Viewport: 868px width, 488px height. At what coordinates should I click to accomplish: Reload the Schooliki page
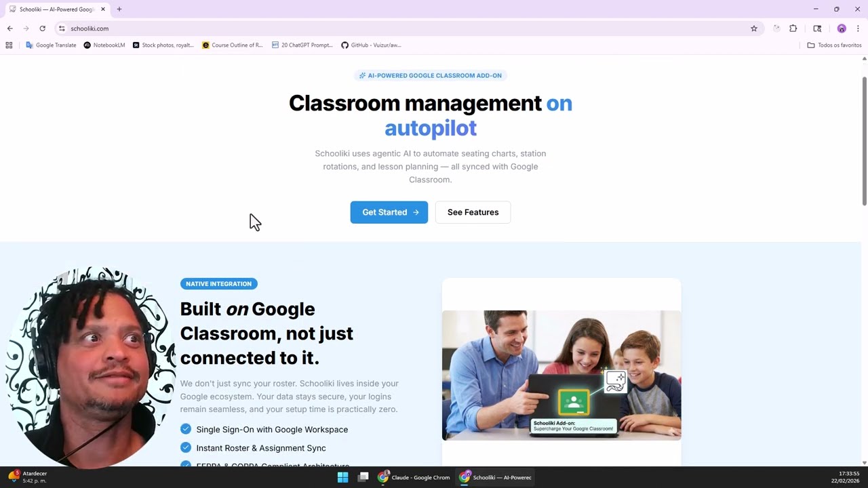click(42, 28)
